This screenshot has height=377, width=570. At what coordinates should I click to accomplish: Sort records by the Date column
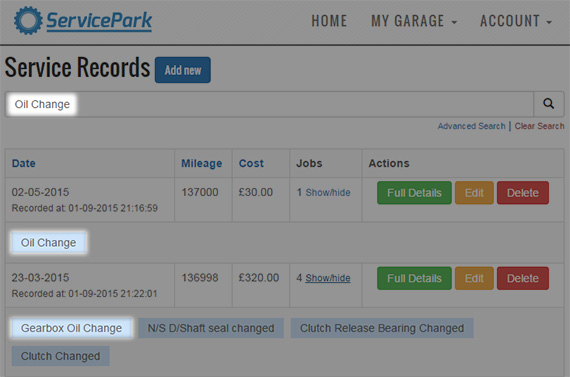[24, 163]
